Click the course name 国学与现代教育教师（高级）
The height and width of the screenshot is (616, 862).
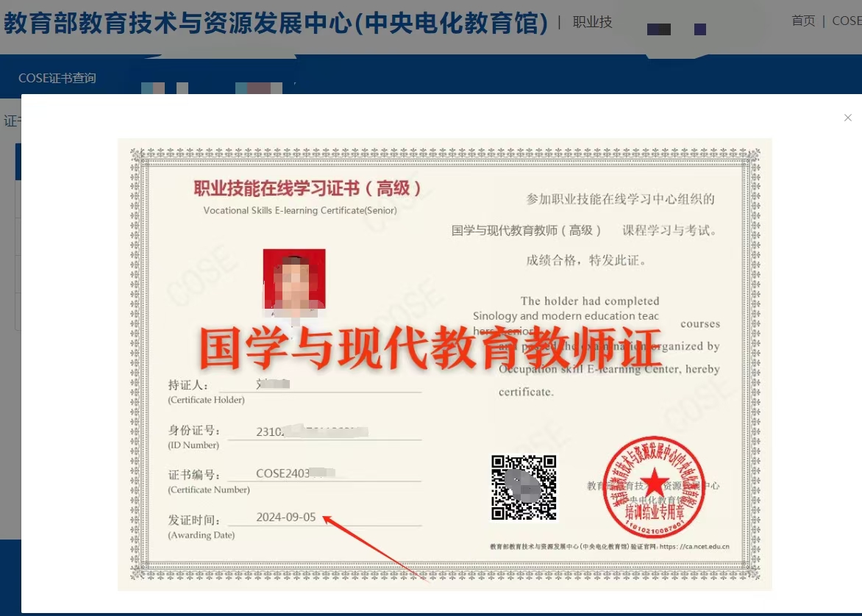[x=526, y=230]
